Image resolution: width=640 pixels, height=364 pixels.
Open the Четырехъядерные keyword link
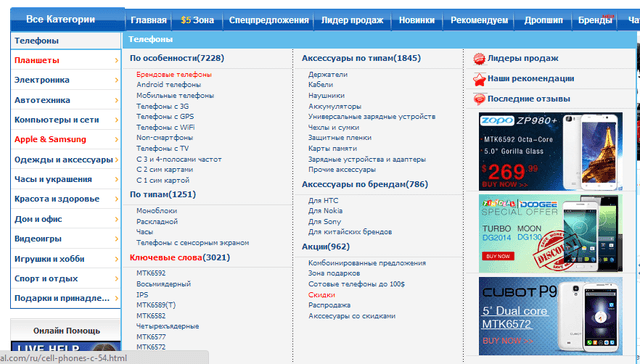click(168, 326)
